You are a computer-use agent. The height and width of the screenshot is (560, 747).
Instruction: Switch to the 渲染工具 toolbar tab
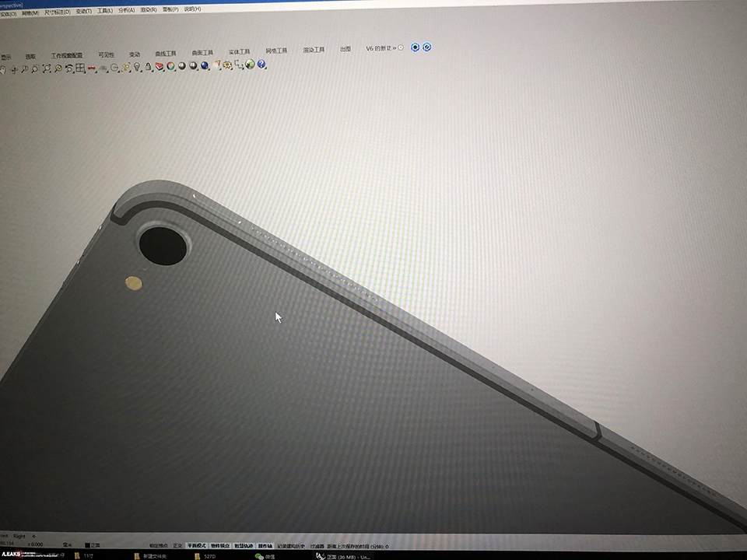point(314,50)
